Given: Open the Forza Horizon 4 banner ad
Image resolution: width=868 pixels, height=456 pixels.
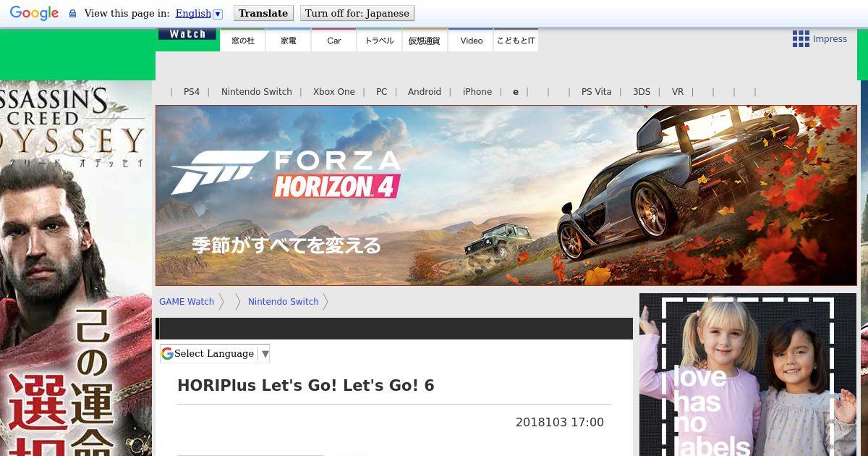Looking at the screenshot, I should pyautogui.click(x=506, y=195).
